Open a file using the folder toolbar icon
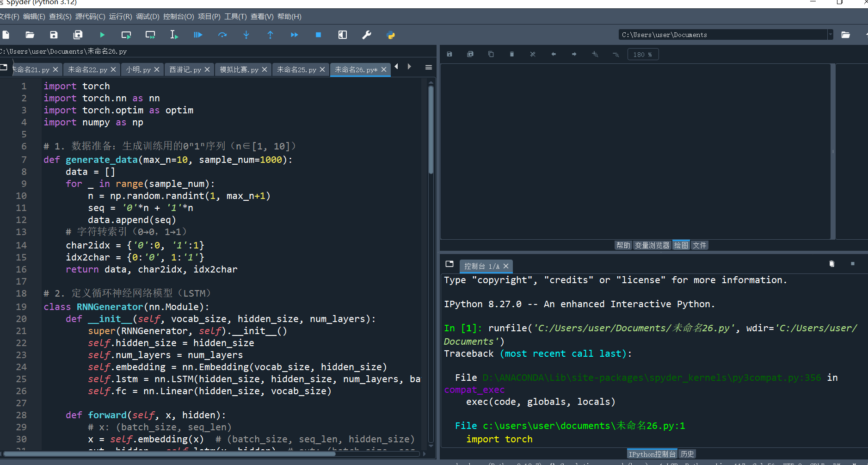The width and height of the screenshot is (868, 465). [x=30, y=35]
